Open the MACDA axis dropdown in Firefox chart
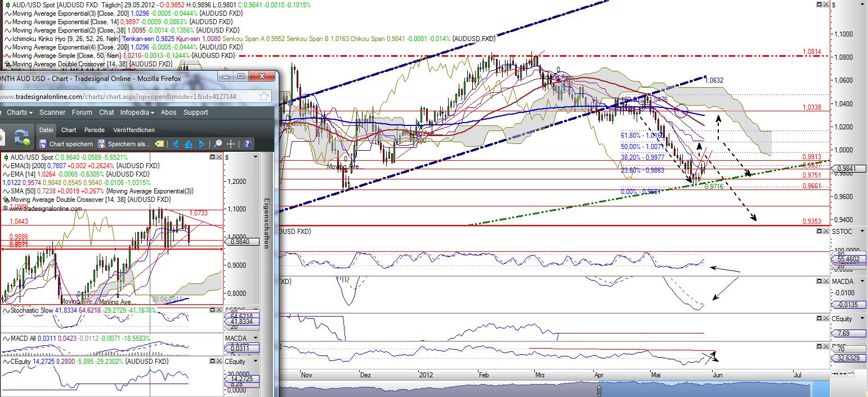This screenshot has height=397, width=868. point(256,338)
